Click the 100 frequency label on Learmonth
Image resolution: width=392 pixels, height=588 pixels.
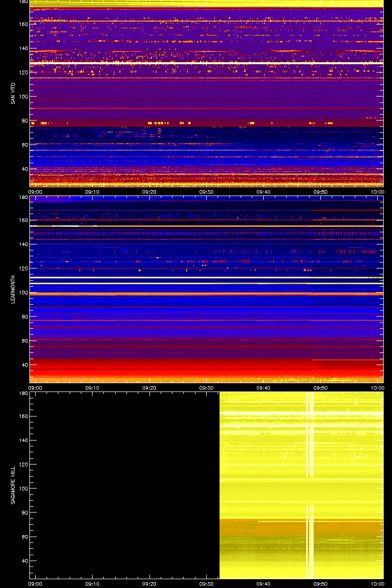(x=23, y=293)
